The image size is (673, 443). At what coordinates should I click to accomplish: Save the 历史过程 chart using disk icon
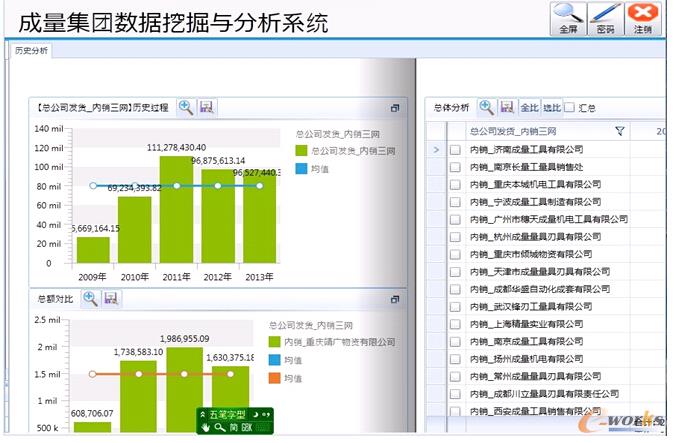(x=206, y=107)
